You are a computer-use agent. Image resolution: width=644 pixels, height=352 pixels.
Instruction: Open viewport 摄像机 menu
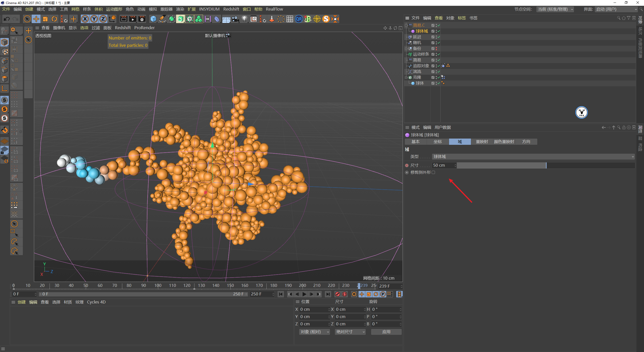pyautogui.click(x=59, y=28)
